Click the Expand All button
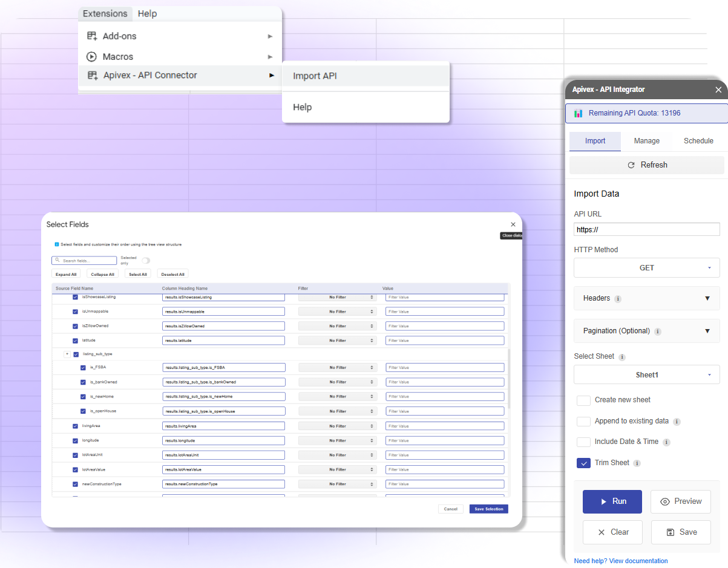The height and width of the screenshot is (568, 728). coord(66,275)
